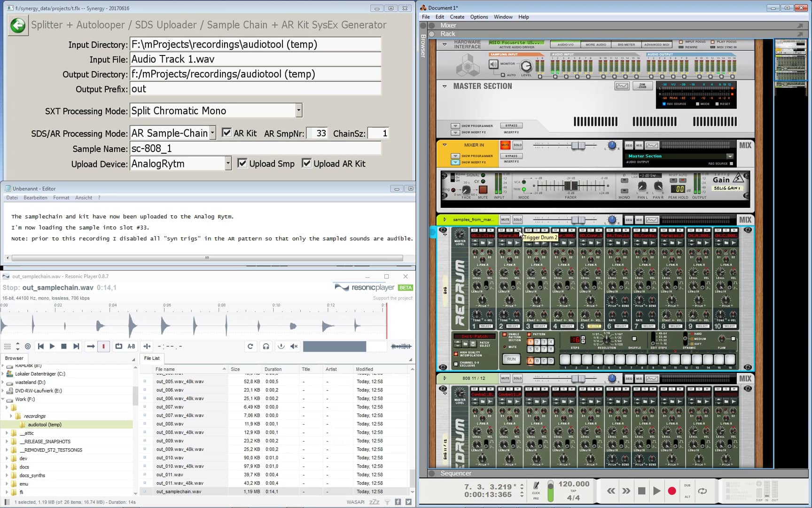Click the BIG METER button on Hardware Interface
Screen dimensions: 812x508
(626, 45)
